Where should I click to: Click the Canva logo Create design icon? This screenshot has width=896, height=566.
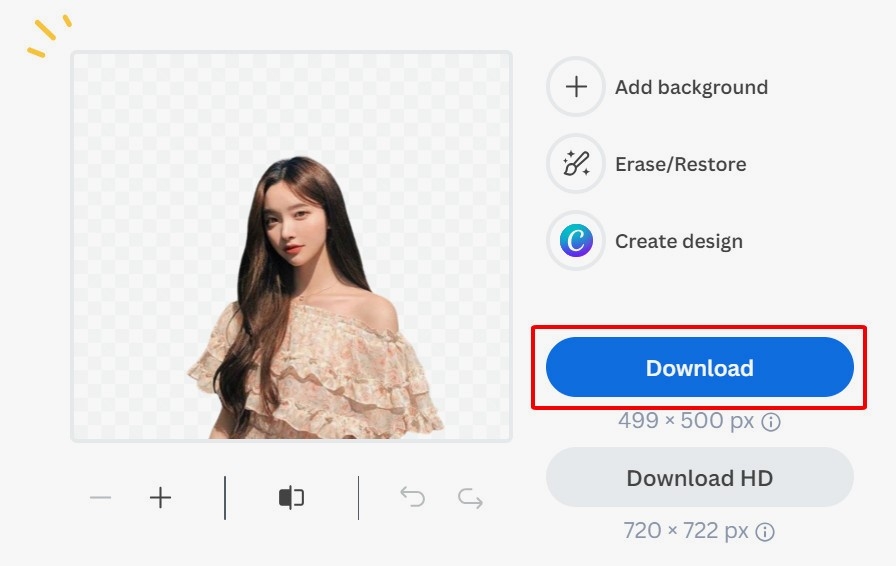click(575, 241)
